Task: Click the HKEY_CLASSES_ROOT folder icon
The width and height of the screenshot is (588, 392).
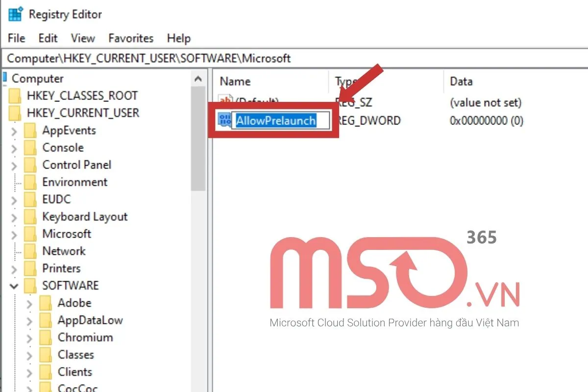Action: [x=16, y=96]
